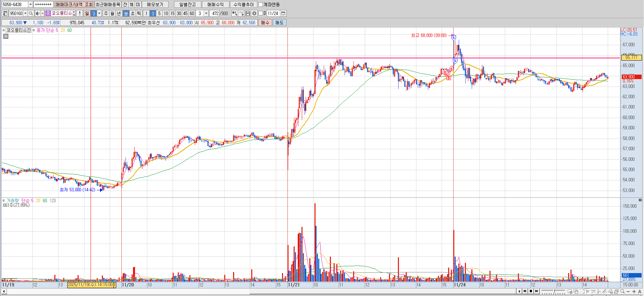Click the dotted-frame chart icon in bottom toolbar
This screenshot has width=644, height=296.
point(582,291)
